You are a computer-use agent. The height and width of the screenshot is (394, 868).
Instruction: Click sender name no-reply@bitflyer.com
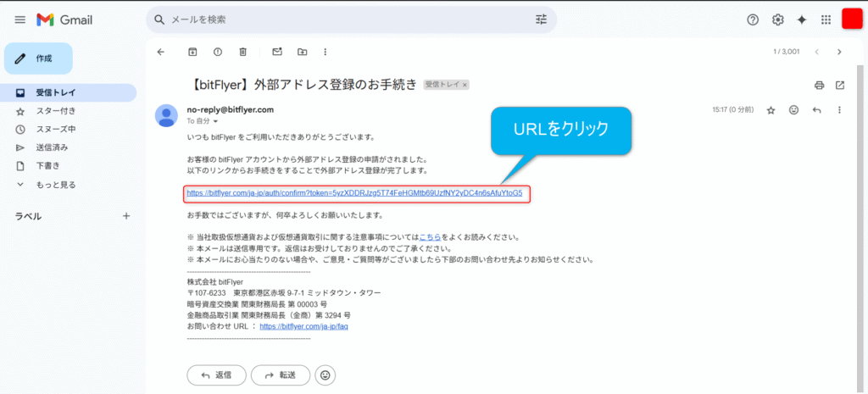point(231,109)
